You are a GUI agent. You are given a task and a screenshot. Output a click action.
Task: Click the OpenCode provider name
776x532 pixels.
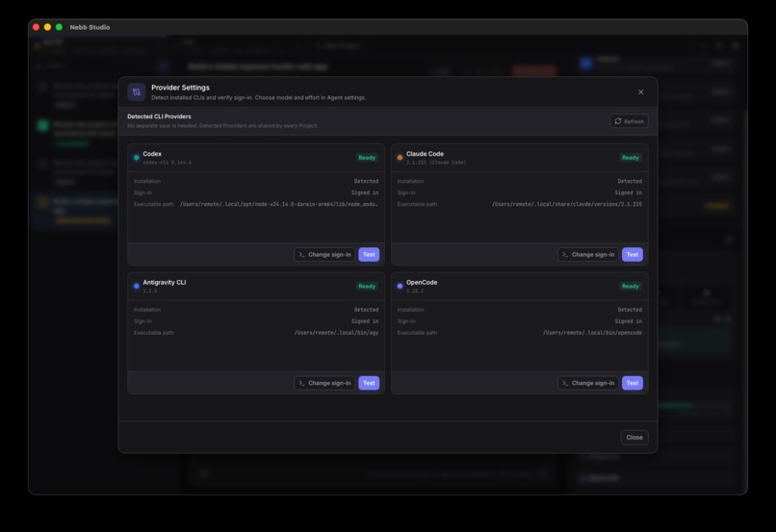tap(422, 282)
